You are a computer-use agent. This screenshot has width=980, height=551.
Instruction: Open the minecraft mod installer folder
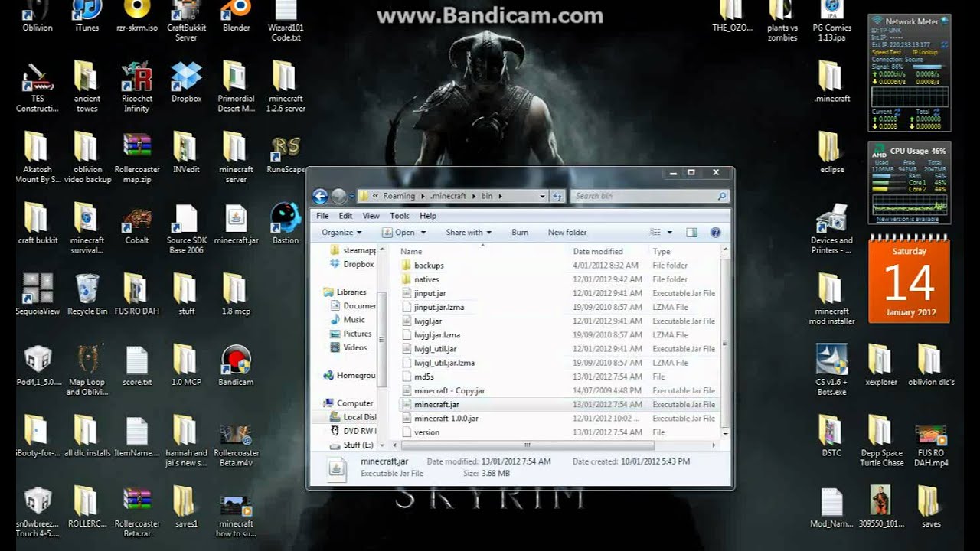(831, 299)
